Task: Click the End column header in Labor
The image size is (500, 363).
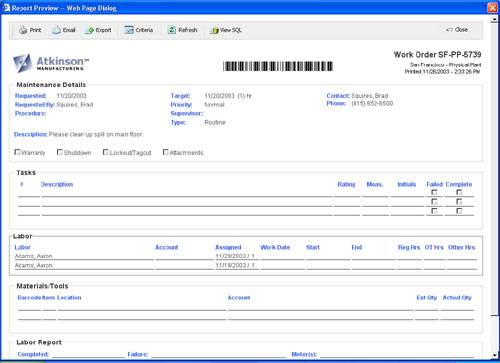Action: click(357, 247)
